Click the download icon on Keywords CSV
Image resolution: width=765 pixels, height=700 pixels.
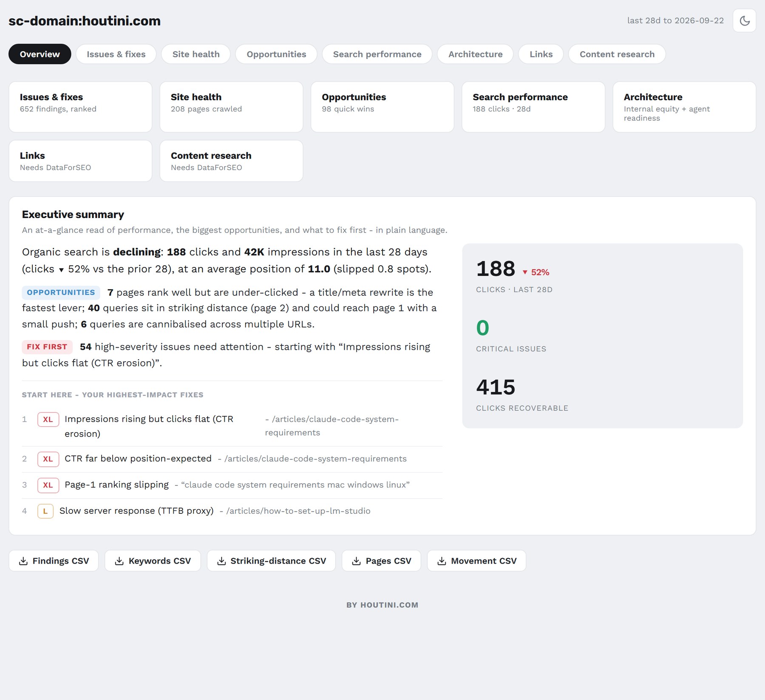point(119,561)
